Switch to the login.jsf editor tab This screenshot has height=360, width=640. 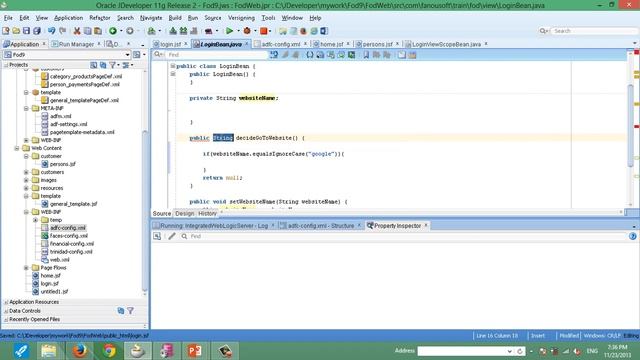point(170,44)
